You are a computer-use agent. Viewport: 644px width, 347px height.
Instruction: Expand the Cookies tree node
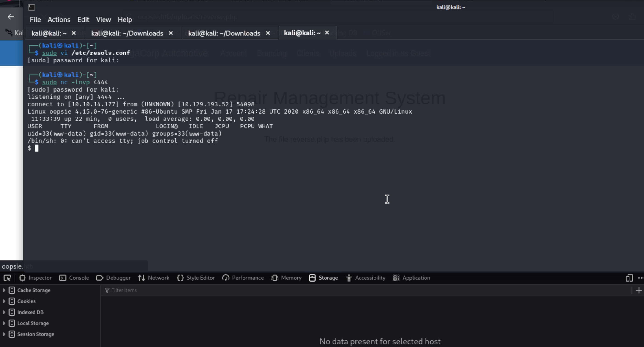point(4,301)
